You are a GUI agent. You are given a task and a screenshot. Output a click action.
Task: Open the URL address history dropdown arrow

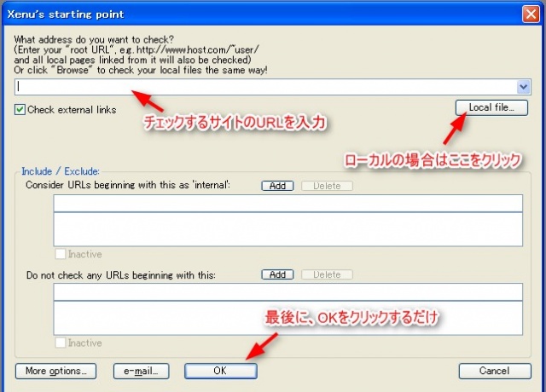click(x=523, y=87)
